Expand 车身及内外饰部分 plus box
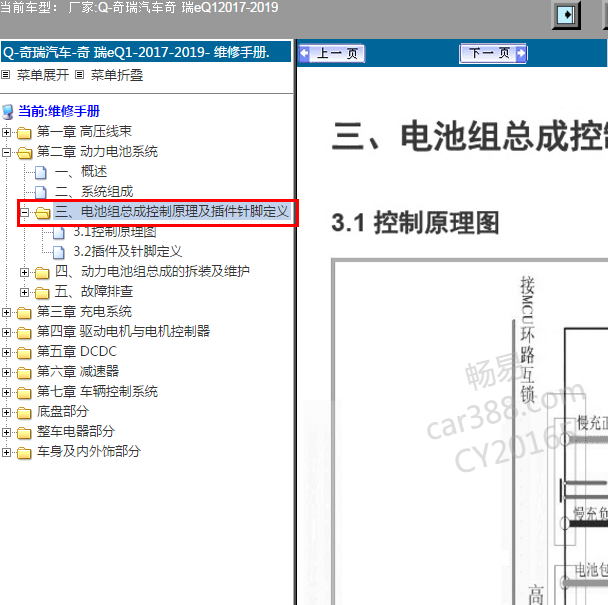The height and width of the screenshot is (605, 608). (6, 452)
